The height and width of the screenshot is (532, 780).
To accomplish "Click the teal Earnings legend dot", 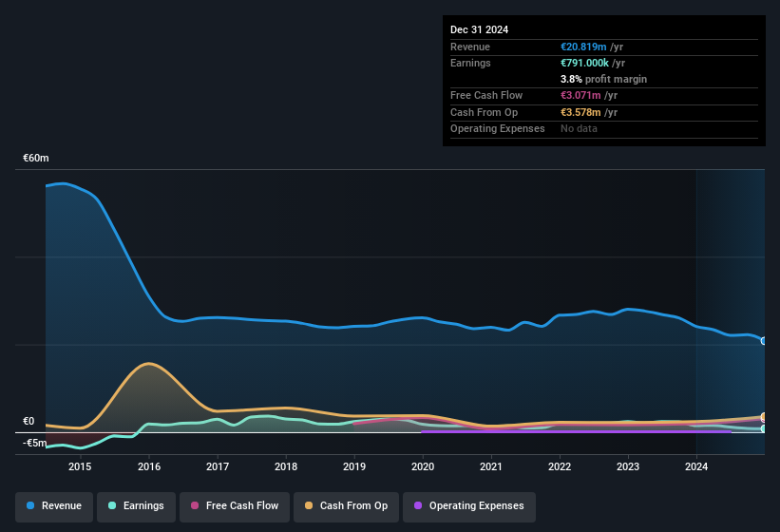I will (x=112, y=505).
